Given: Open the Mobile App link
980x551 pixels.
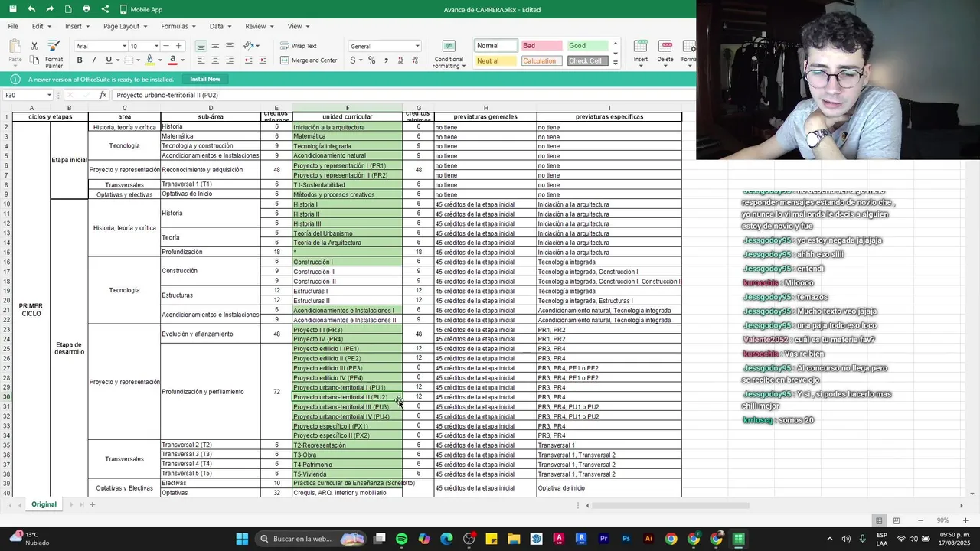Looking at the screenshot, I should pyautogui.click(x=141, y=9).
